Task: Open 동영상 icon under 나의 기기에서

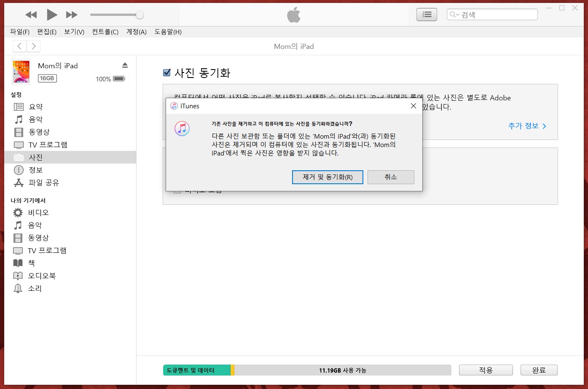Action: 18,238
